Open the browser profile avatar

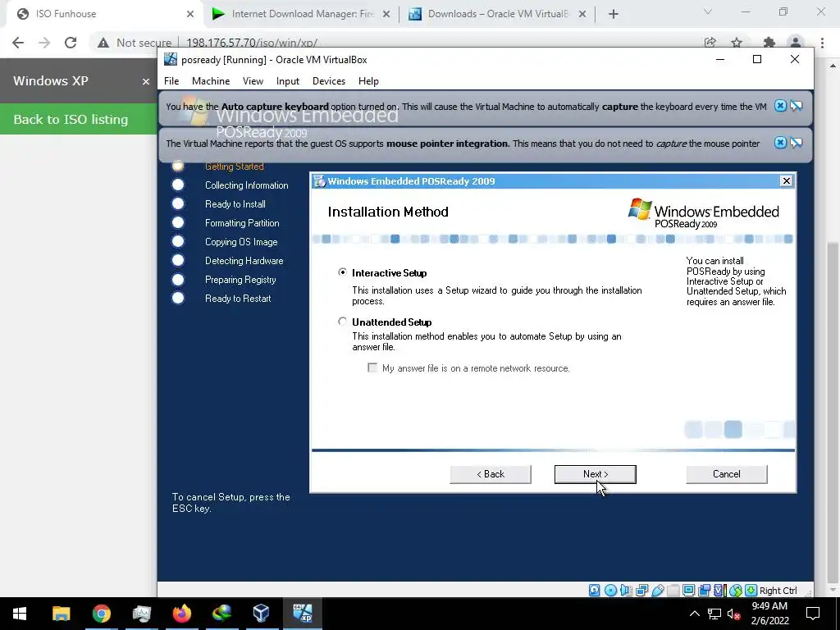pyautogui.click(x=796, y=43)
